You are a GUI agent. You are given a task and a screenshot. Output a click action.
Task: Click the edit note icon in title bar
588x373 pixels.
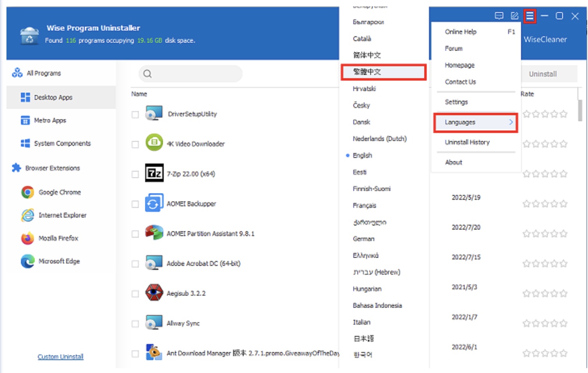pos(515,16)
